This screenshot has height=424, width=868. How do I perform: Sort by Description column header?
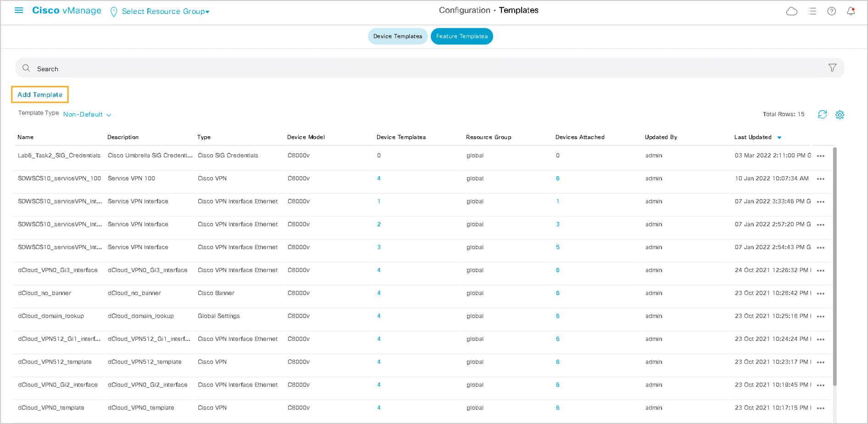click(123, 137)
